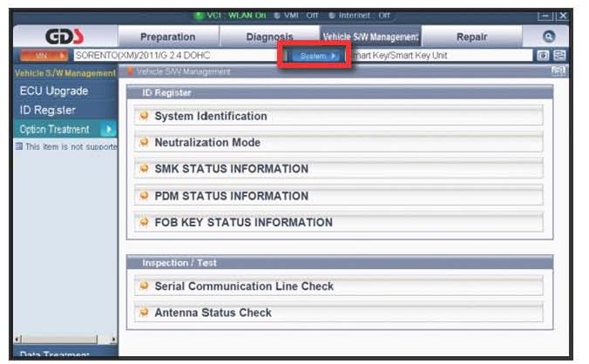Select ECU Upgrade in the sidebar

pos(54,91)
